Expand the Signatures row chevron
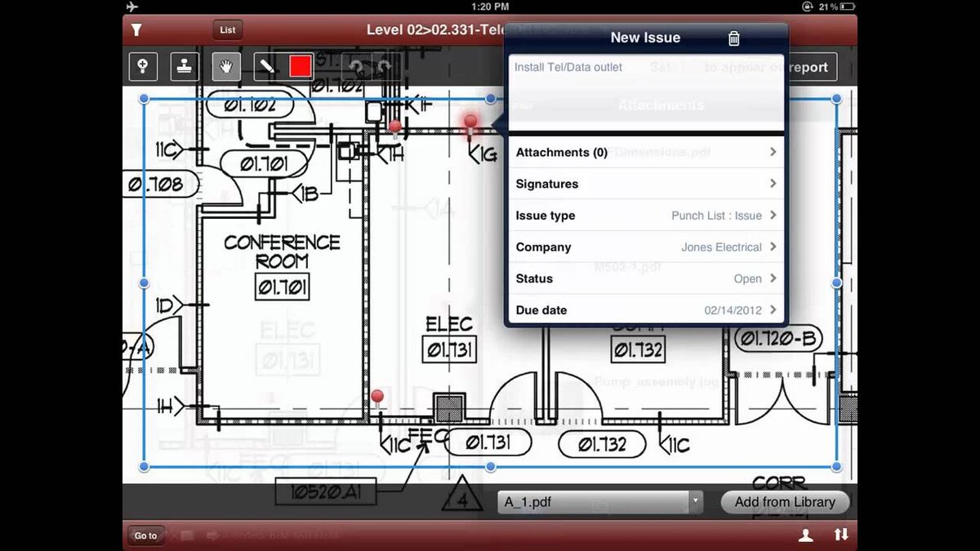The height and width of the screenshot is (551, 980). click(x=773, y=184)
